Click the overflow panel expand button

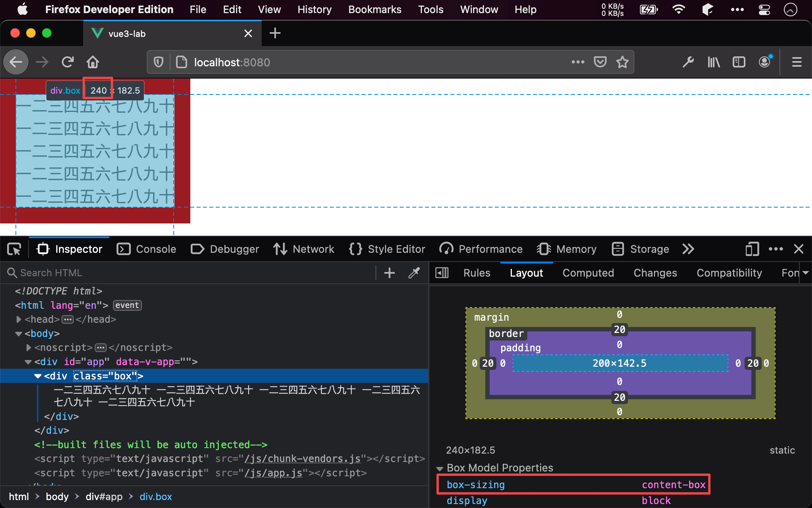point(689,249)
